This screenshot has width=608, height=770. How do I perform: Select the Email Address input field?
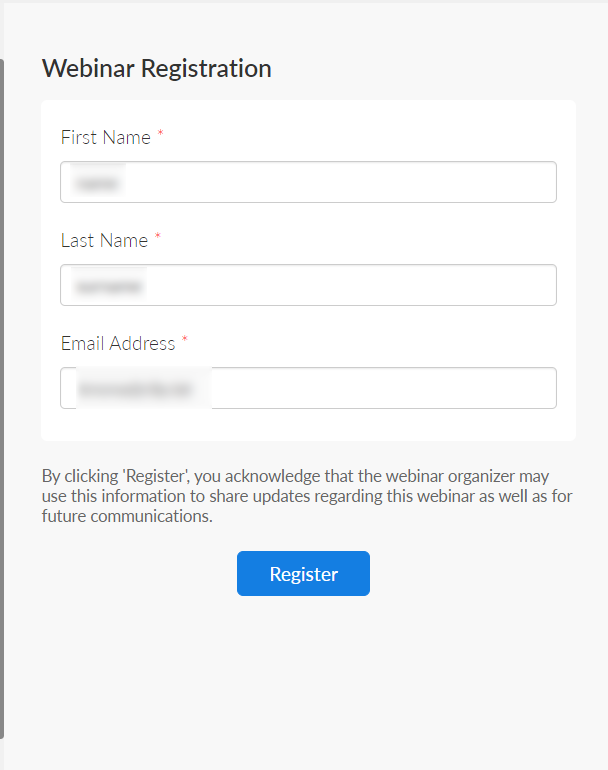(x=308, y=388)
